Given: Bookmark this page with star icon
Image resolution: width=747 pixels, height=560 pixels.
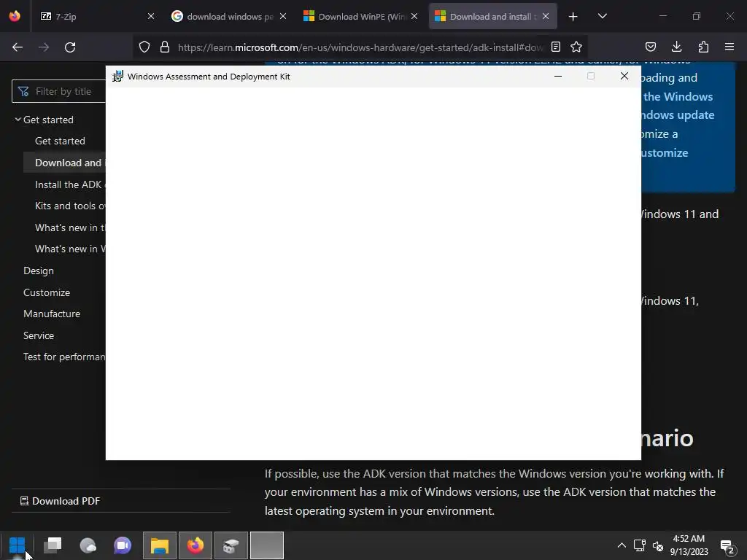Looking at the screenshot, I should coord(576,47).
